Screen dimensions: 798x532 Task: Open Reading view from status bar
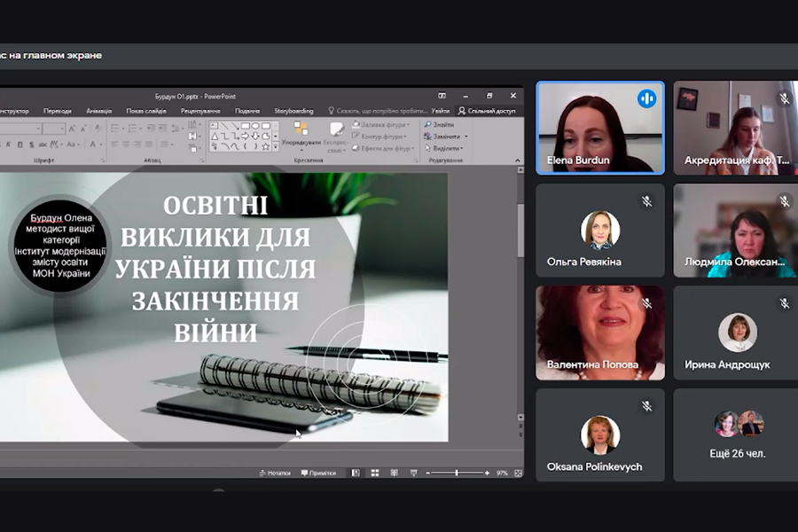(x=394, y=473)
